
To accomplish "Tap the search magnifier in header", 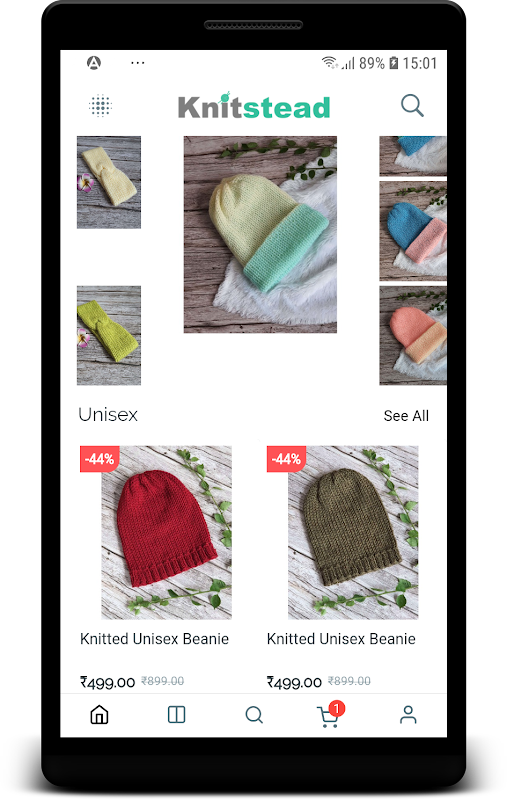I will pyautogui.click(x=412, y=106).
